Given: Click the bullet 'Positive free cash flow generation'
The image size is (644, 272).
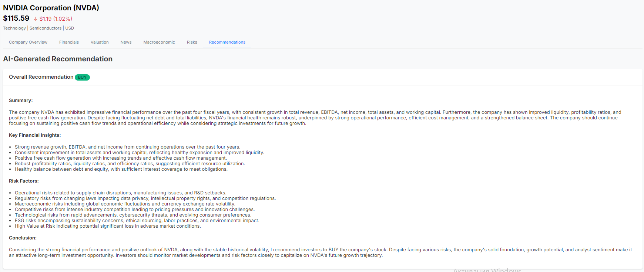Looking at the screenshot, I should click(121, 158).
